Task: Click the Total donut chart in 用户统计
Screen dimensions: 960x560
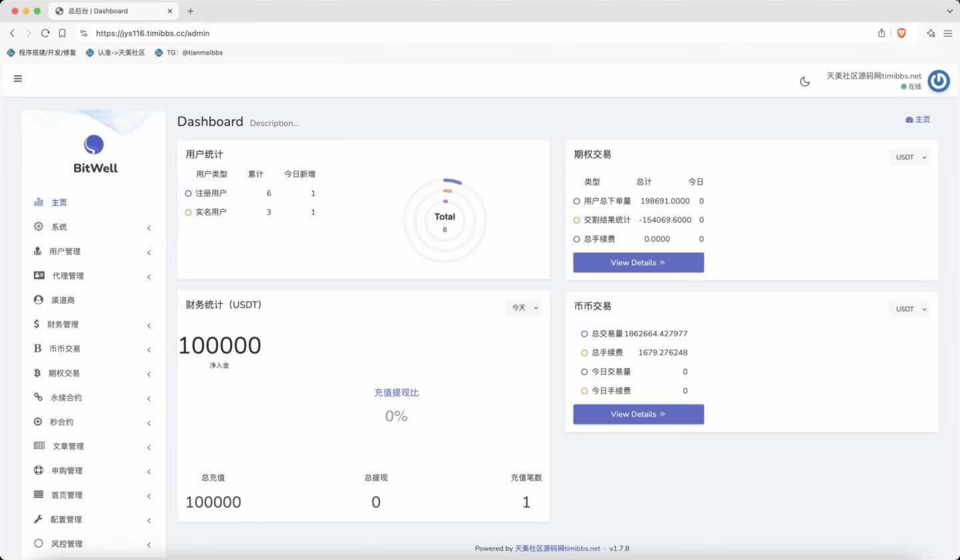Action: tap(445, 219)
